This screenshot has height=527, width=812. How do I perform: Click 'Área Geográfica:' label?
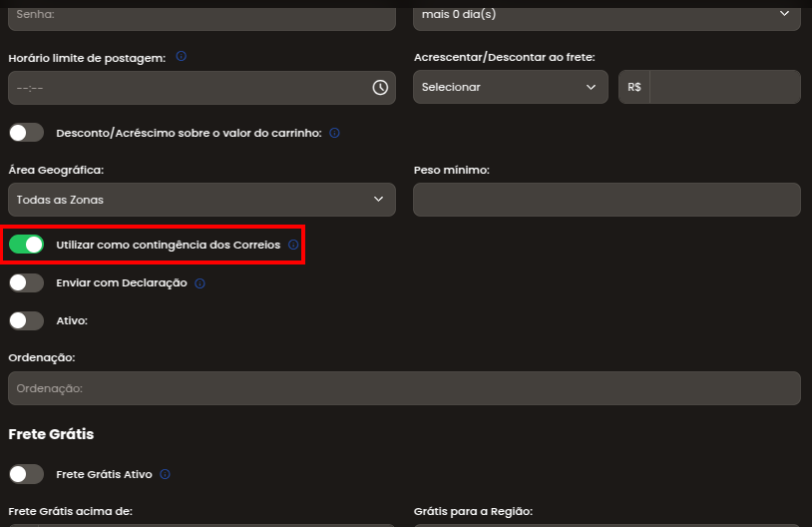56,170
